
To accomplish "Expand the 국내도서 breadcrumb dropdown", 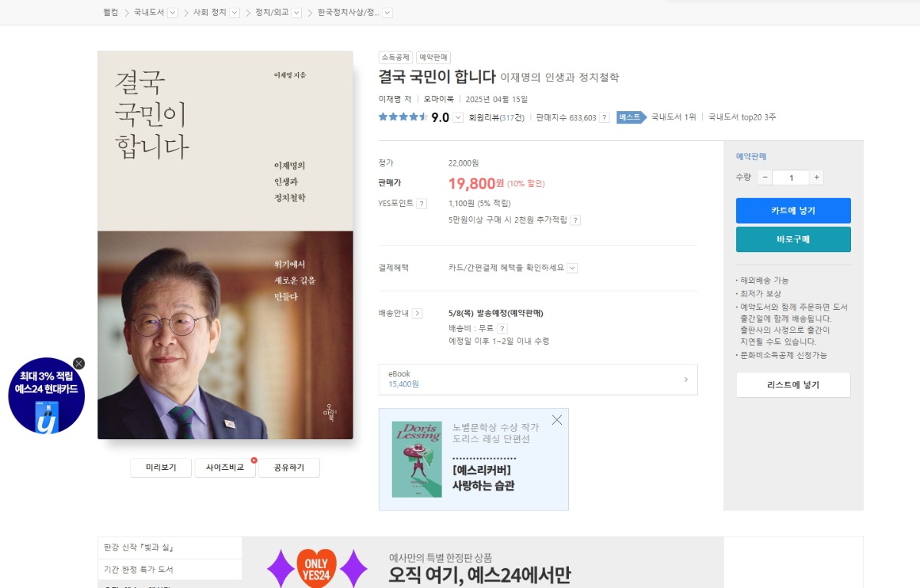I will 172,12.
